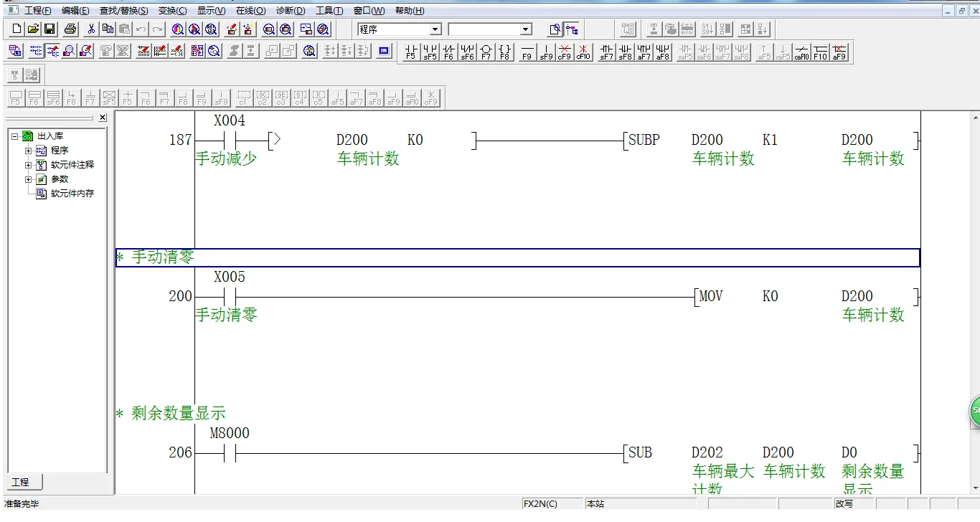Open the empty combo box dropdown arrow

tap(526, 29)
